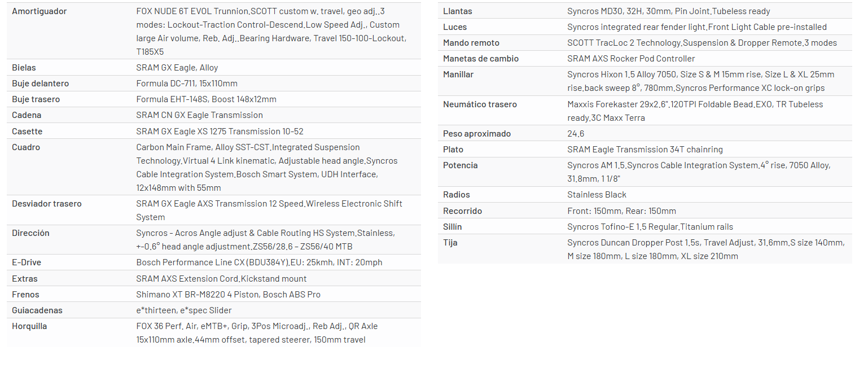Select the Llantas row label
868x368 pixels.
point(458,11)
